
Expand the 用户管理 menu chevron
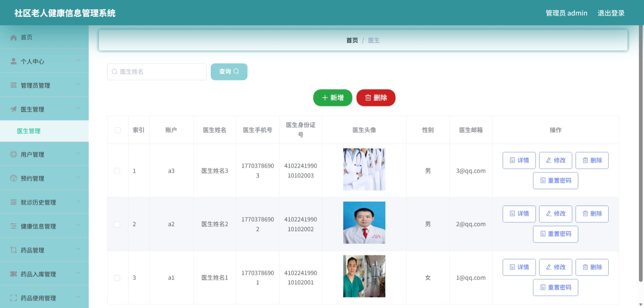coord(78,154)
